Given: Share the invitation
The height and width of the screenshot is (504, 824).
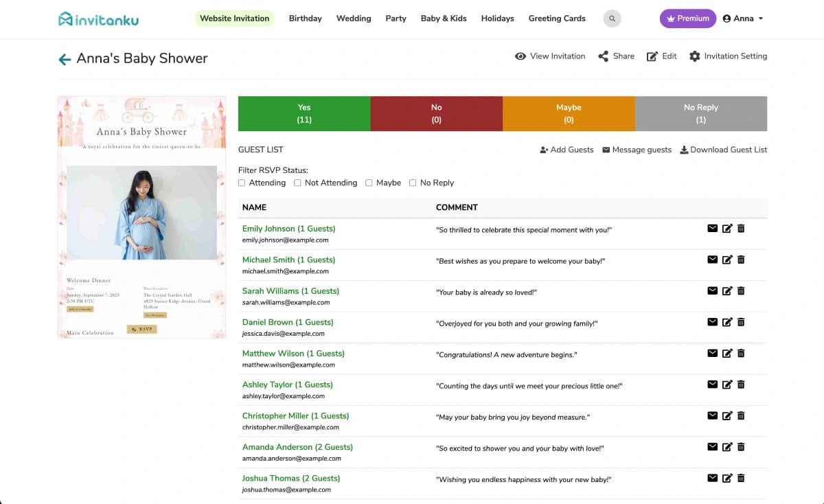Looking at the screenshot, I should 616,56.
